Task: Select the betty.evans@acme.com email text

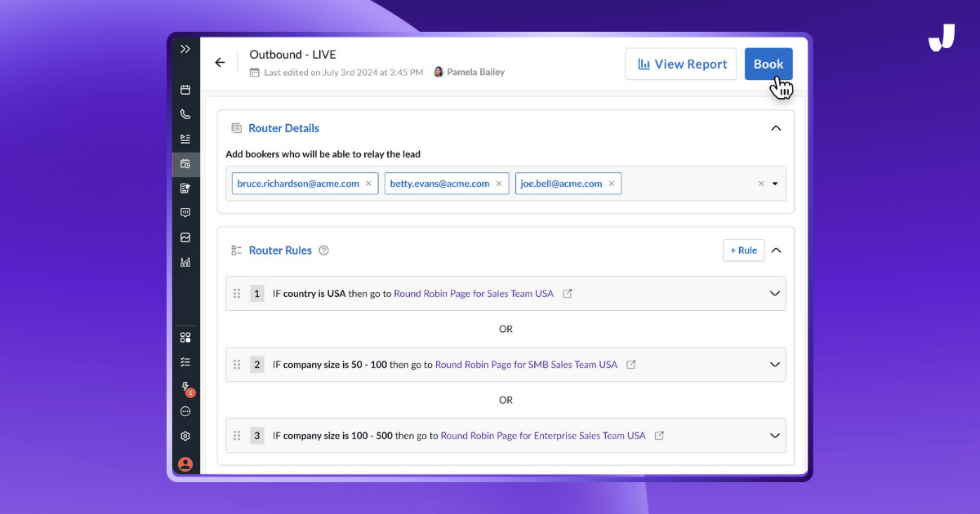Action: pos(439,184)
